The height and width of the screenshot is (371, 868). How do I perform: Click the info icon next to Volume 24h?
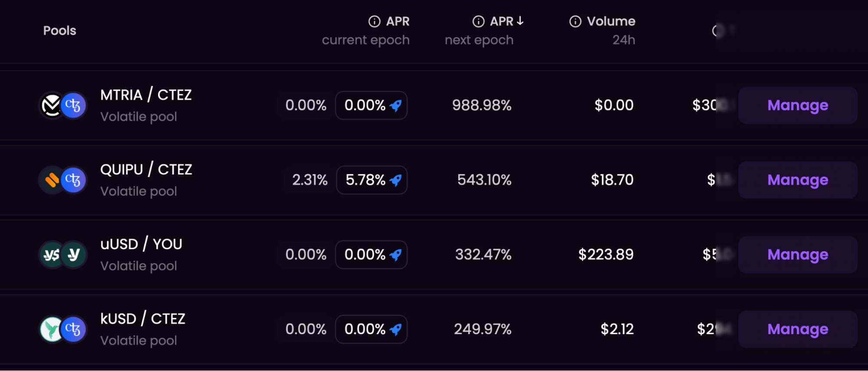[575, 21]
